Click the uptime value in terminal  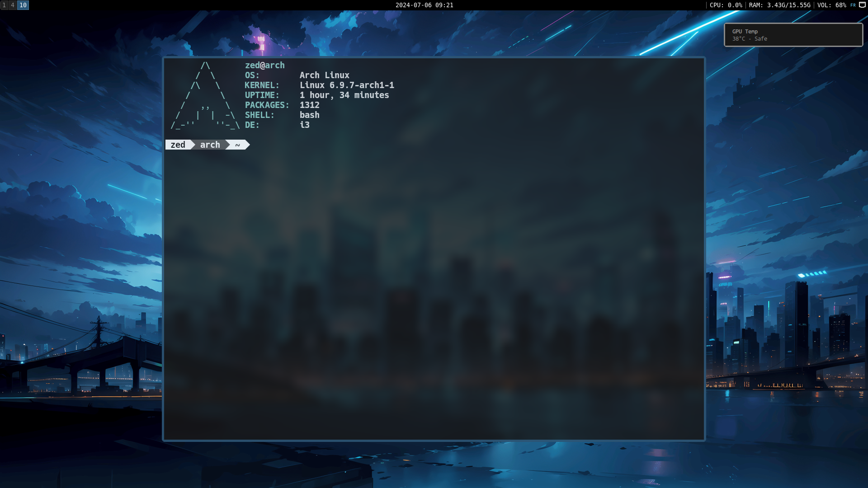(344, 95)
